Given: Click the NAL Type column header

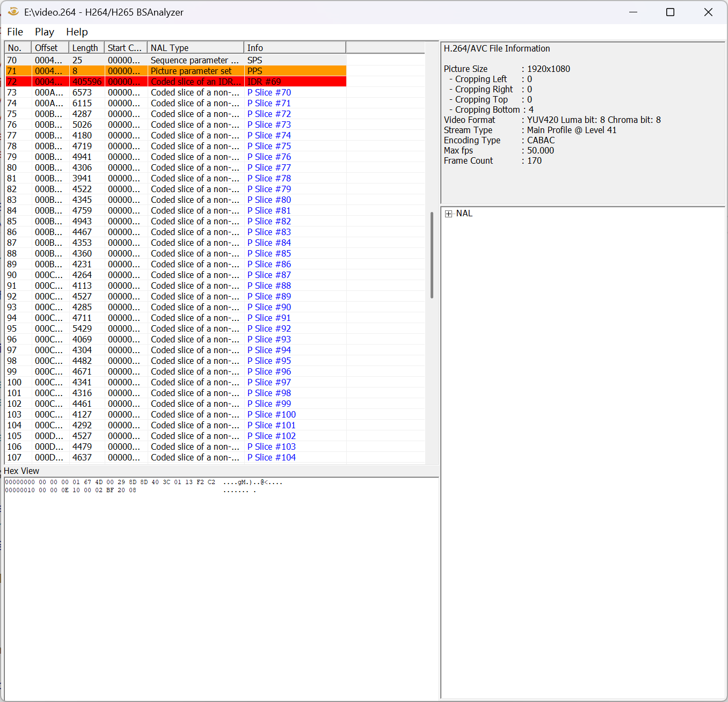Looking at the screenshot, I should pyautogui.click(x=195, y=48).
